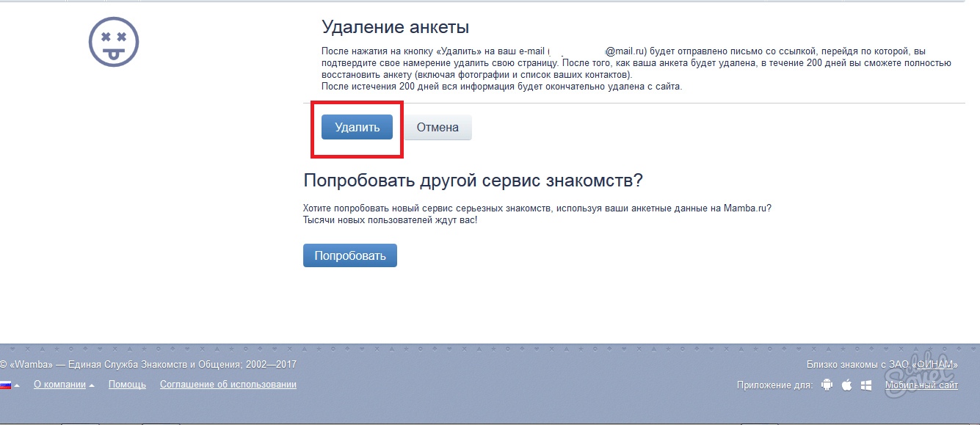Open the Windows app link icon
Image resolution: width=980 pixels, height=425 pixels.
click(x=866, y=385)
